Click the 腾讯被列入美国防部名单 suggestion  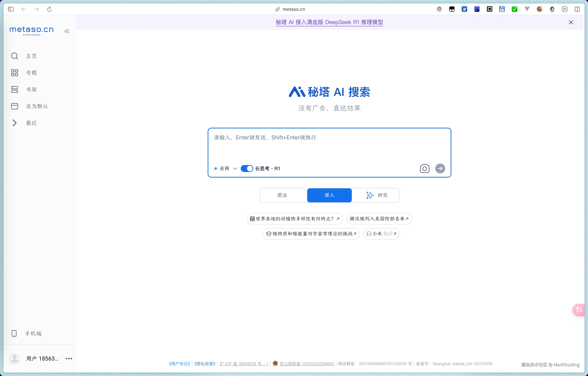click(379, 218)
